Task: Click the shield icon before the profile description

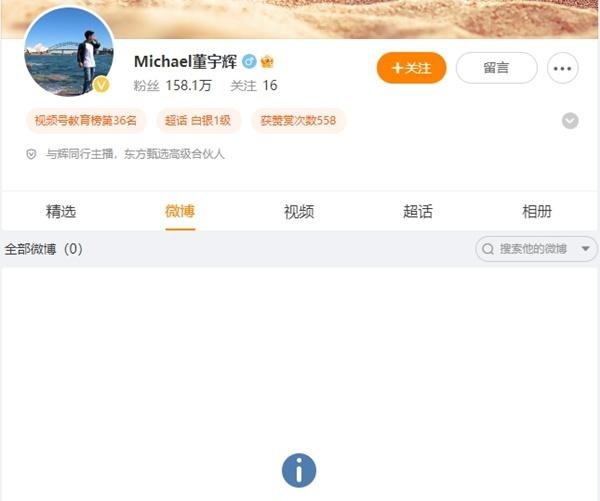Action: coord(31,154)
